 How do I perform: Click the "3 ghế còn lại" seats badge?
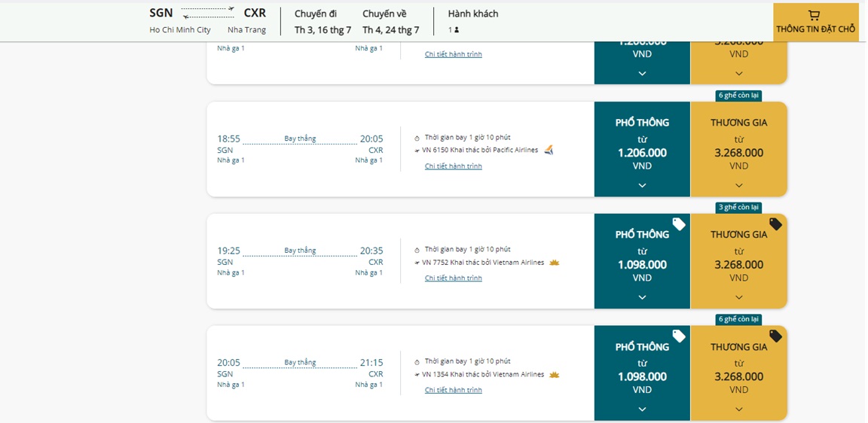(738, 208)
